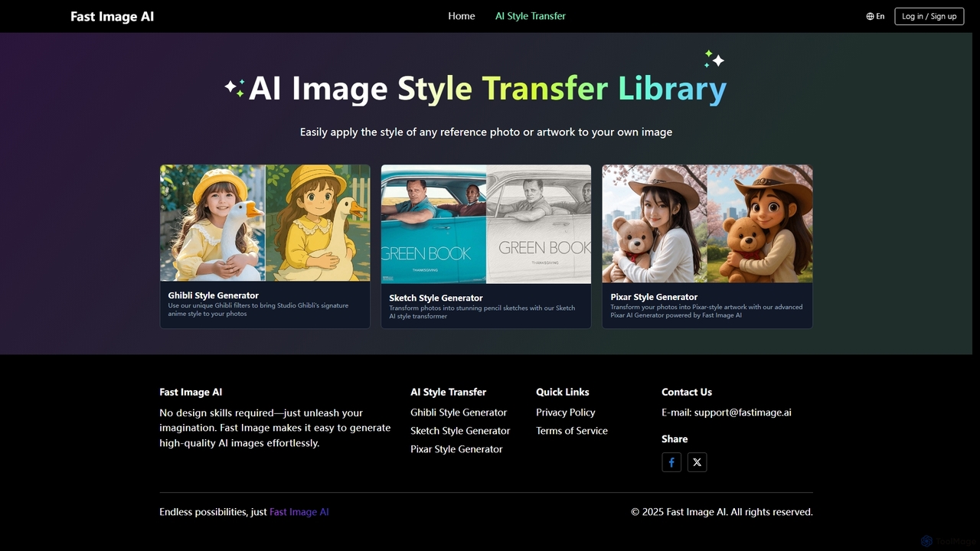Open the footer Pixar Style Generator link
Image resolution: width=980 pixels, height=551 pixels.
pos(456,449)
